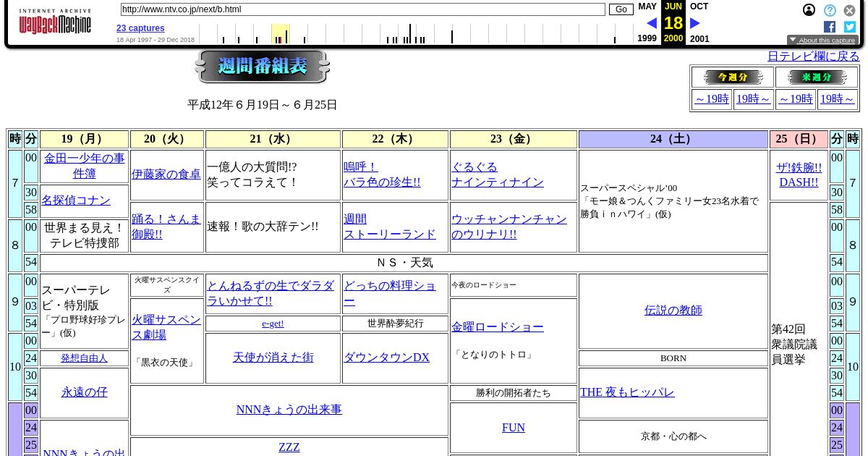868x456 pixels.
Task: Open 火曜サスペンス劇場 program link
Action: click(x=166, y=327)
